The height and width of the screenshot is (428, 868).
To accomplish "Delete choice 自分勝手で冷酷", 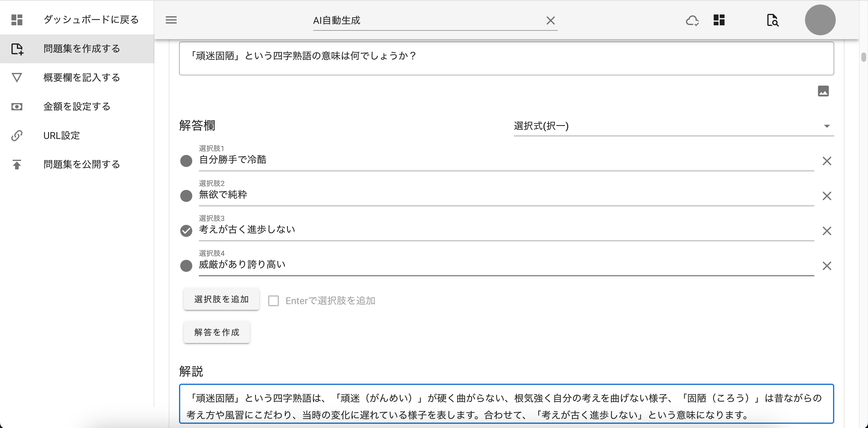I will (x=826, y=161).
